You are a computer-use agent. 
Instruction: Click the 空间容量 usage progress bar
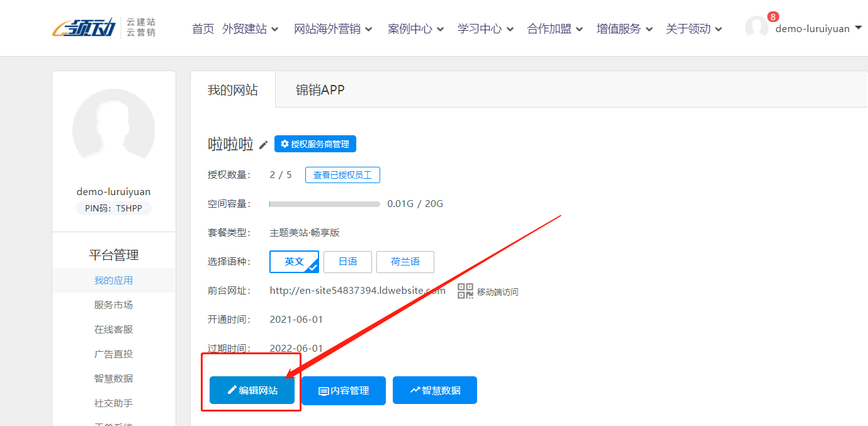[x=325, y=204]
